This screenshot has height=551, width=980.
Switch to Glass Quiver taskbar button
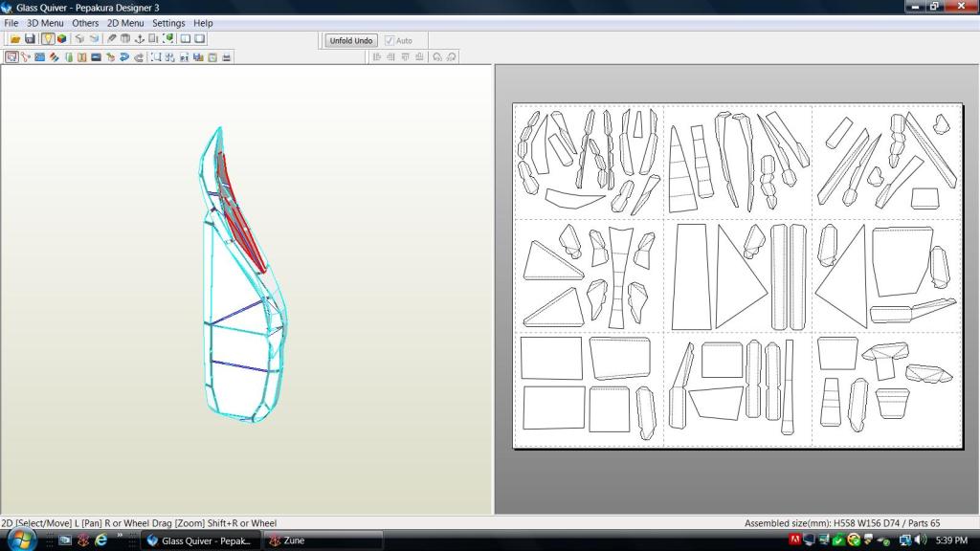click(199, 540)
